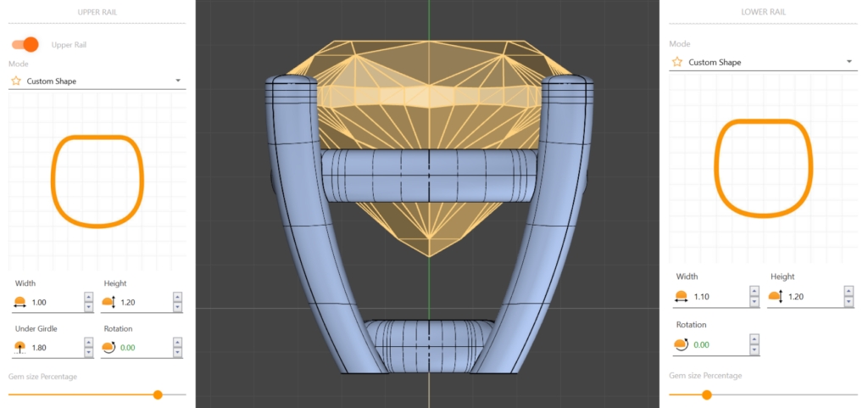Decrease Upper Rail Height with down arrow

(177, 307)
